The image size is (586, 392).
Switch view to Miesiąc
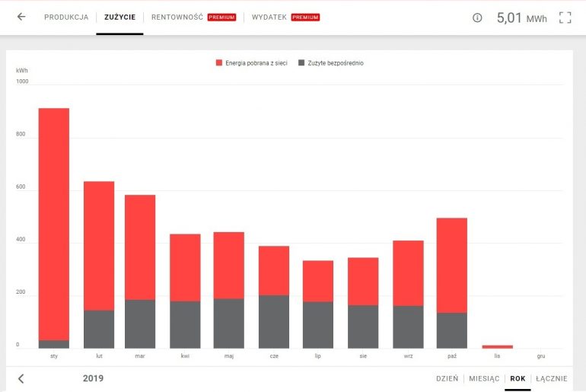point(484,378)
